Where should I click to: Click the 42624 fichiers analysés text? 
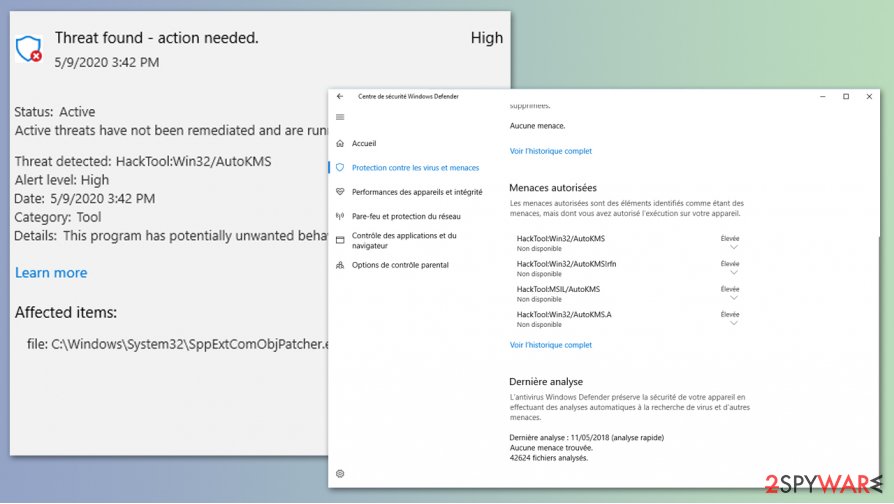click(x=548, y=458)
